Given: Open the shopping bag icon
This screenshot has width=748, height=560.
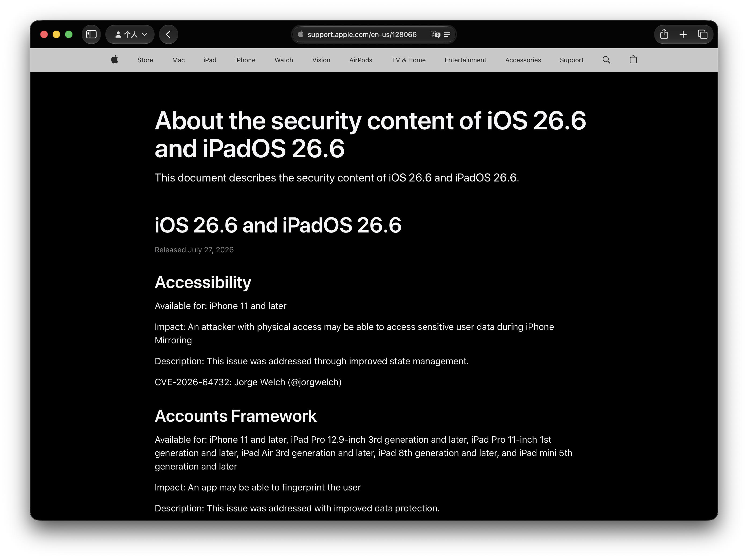Looking at the screenshot, I should [x=633, y=60].
